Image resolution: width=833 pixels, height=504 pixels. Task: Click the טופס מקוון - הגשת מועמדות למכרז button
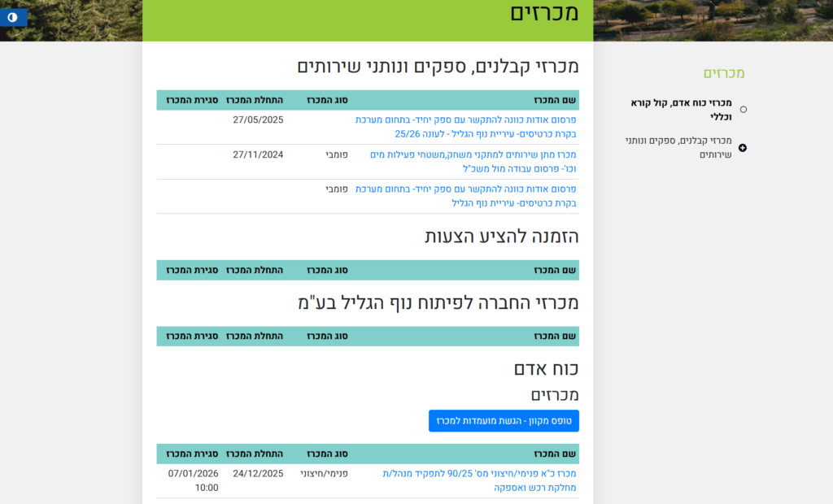(504, 420)
